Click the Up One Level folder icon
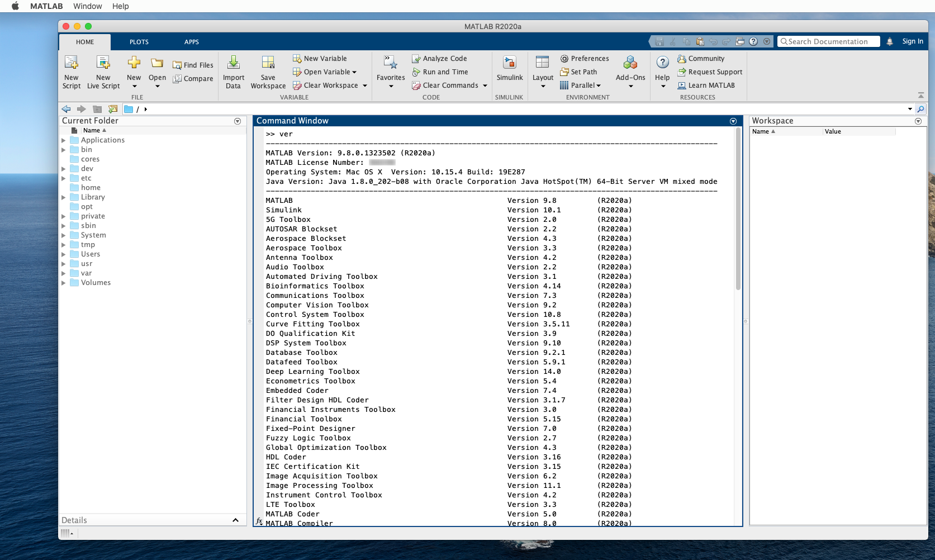This screenshot has height=560, width=935. pyautogui.click(x=97, y=109)
